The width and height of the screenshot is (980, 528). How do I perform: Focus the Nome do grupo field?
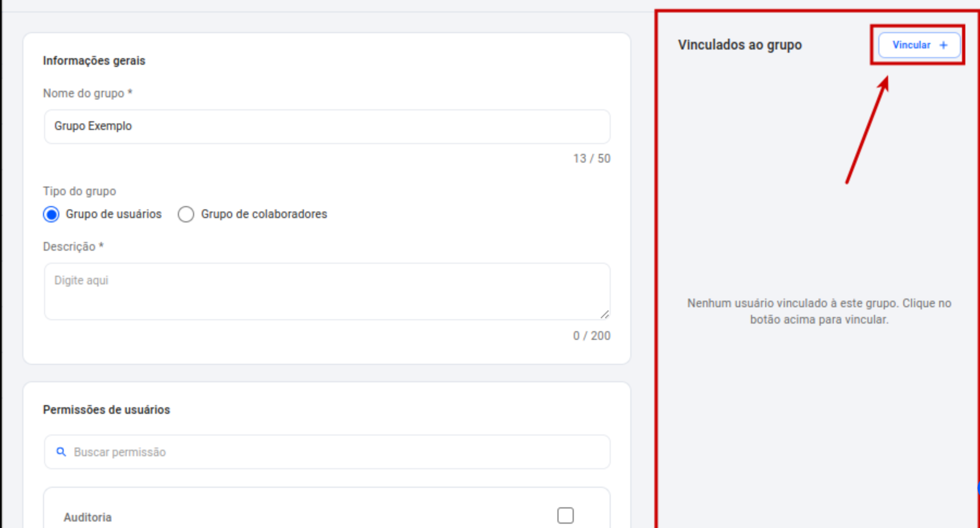point(327,127)
